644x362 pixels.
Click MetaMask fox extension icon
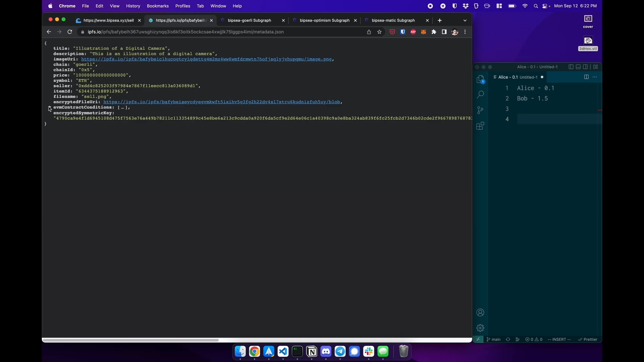(x=424, y=32)
